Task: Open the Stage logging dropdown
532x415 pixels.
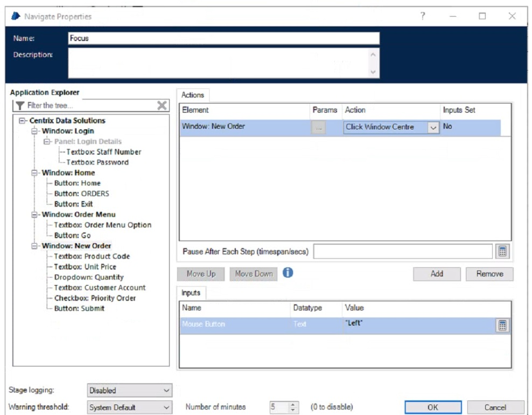Action: (165, 390)
